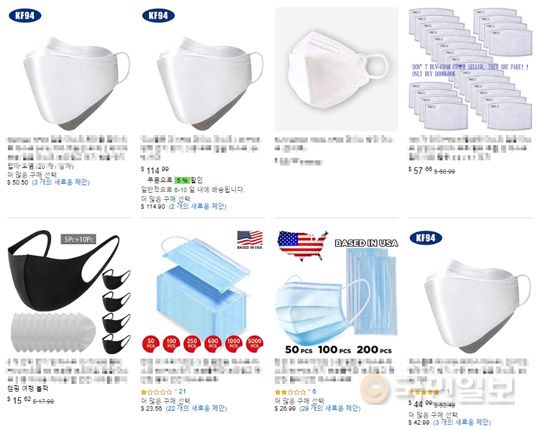The height and width of the screenshot is (430, 540).
Task: Open the two-star rating with 6 reviews
Action: pyautogui.click(x=295, y=392)
